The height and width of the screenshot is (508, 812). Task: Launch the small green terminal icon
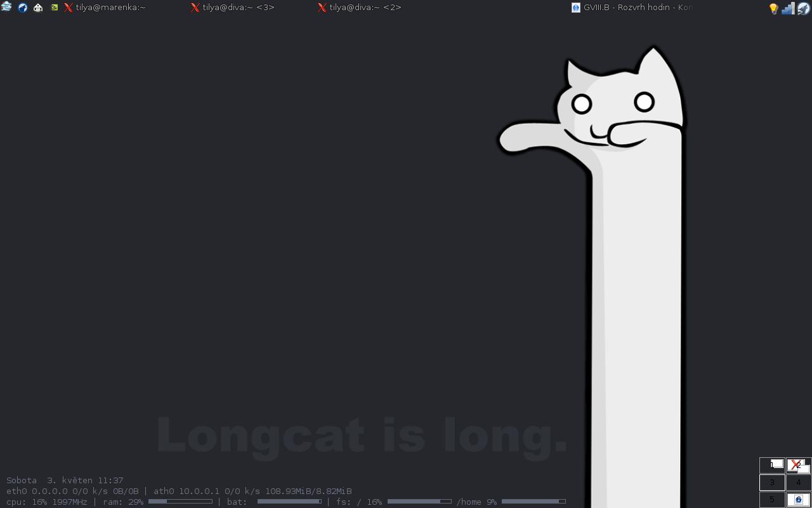click(55, 8)
